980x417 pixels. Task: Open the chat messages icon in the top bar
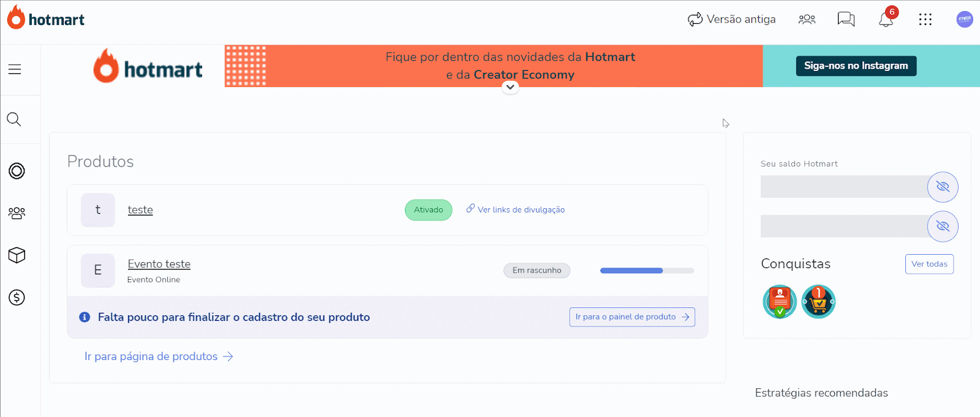[846, 20]
